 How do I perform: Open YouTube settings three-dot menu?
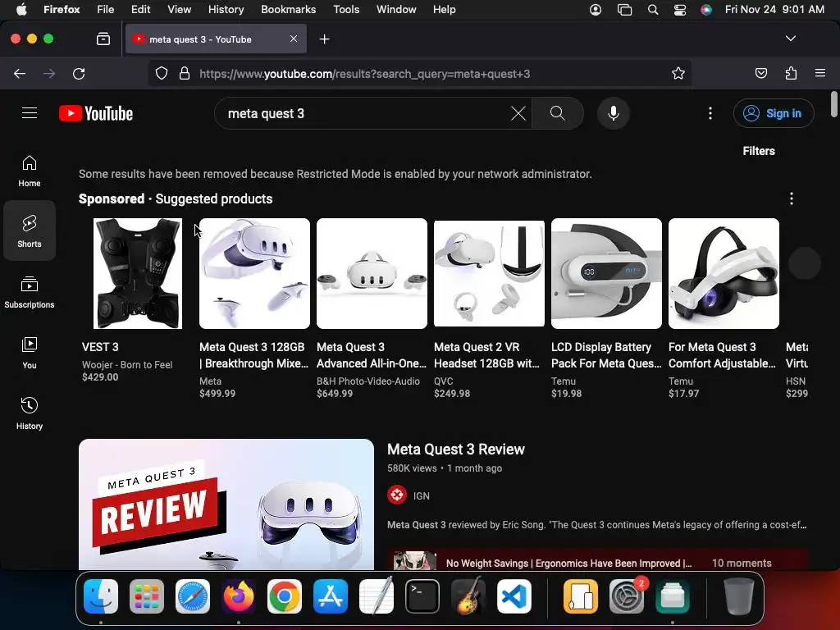coord(710,113)
